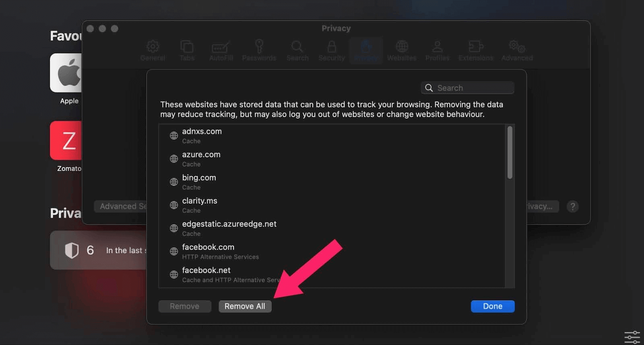Click the Cache label under bing.com
This screenshot has height=345, width=644.
coord(191,188)
